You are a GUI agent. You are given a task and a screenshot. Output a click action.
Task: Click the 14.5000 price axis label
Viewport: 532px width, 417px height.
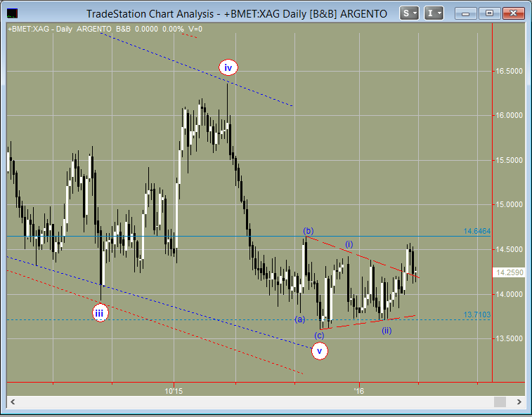coord(509,249)
